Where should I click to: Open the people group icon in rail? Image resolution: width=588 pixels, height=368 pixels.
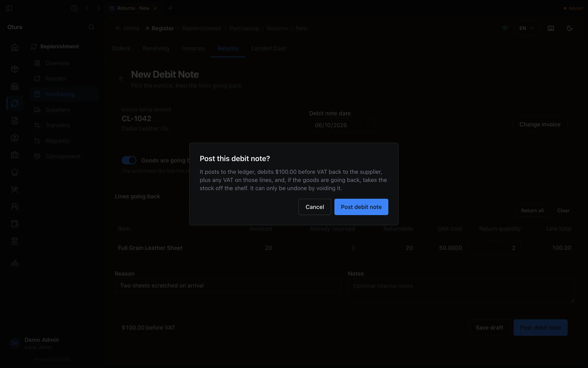(x=14, y=207)
